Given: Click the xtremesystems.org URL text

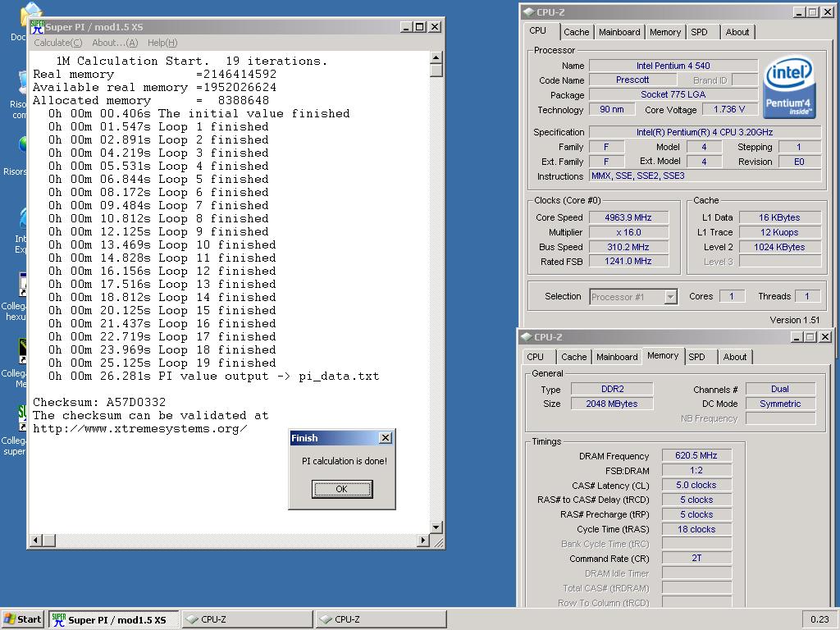Looking at the screenshot, I should tap(139, 428).
